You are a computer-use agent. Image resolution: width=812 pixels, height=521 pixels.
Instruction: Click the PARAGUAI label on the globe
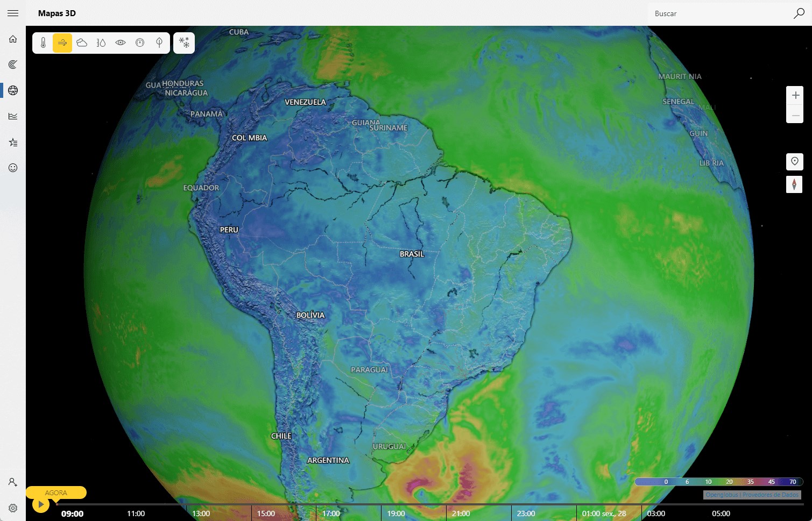pos(369,370)
